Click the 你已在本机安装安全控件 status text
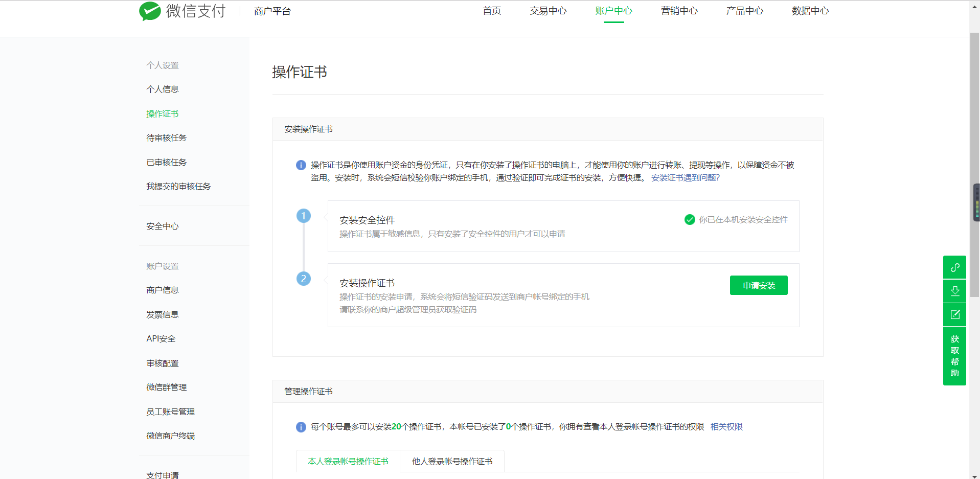 [743, 220]
